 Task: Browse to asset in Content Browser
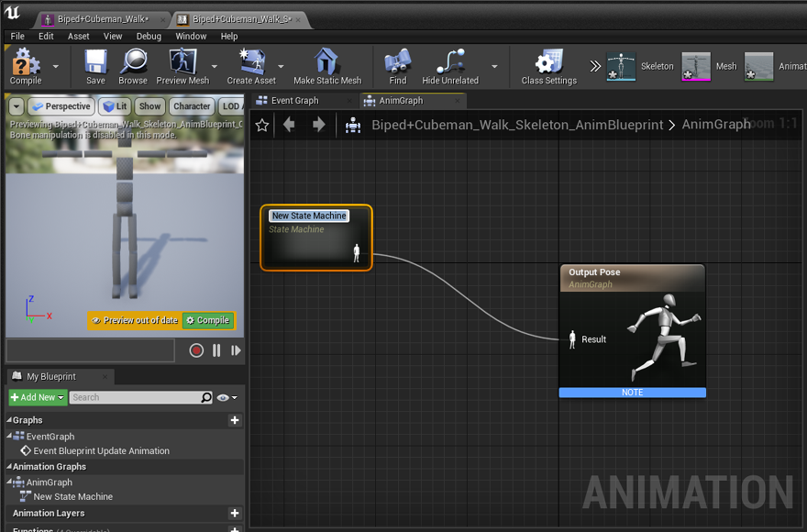click(133, 66)
